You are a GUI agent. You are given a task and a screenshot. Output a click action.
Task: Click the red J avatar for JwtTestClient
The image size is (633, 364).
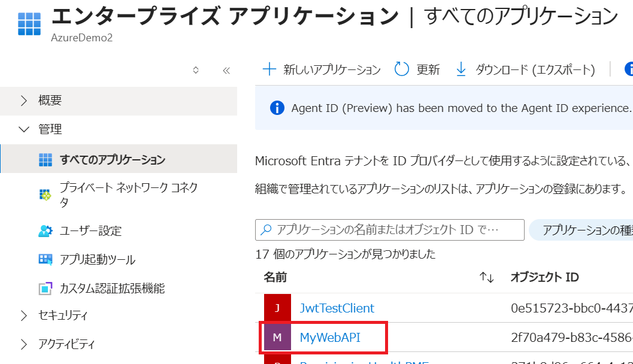pyautogui.click(x=277, y=308)
